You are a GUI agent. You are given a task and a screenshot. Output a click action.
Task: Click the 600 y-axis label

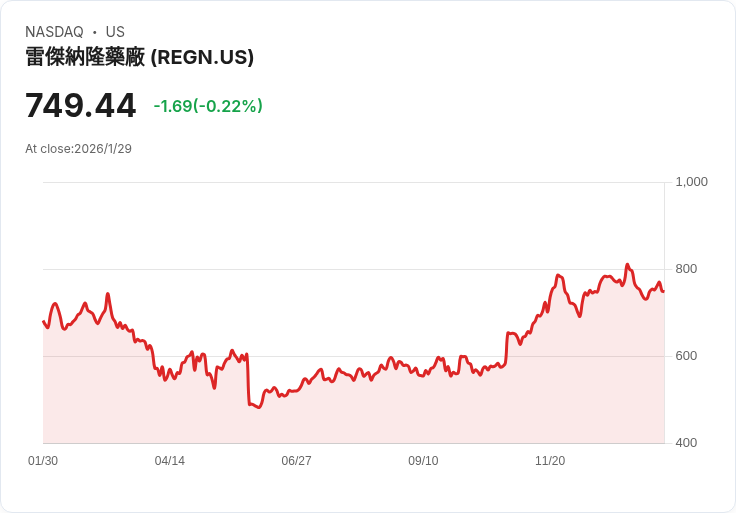(686, 356)
